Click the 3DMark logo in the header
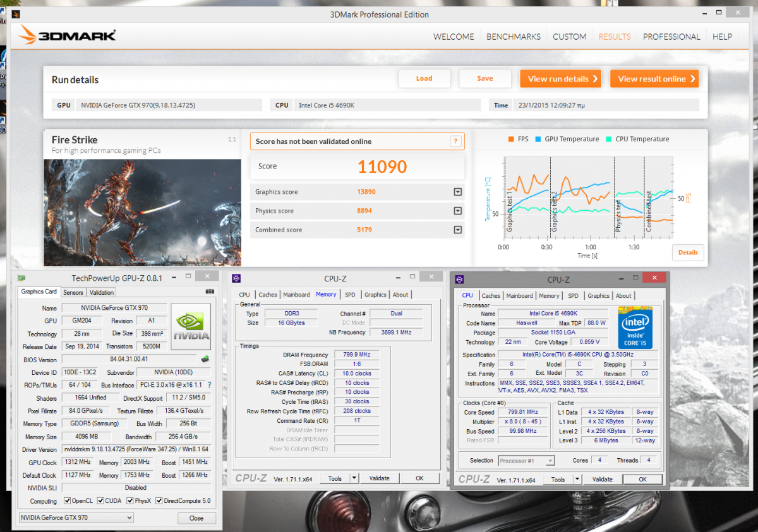Viewport: 758px width, 532px height. tap(68, 35)
